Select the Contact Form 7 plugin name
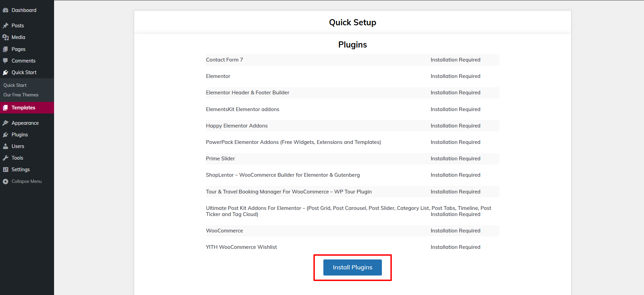Image resolution: width=644 pixels, height=295 pixels. click(x=224, y=60)
